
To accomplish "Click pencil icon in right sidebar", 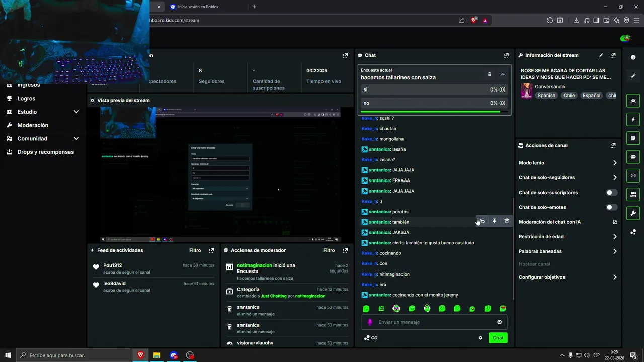I will [633, 76].
